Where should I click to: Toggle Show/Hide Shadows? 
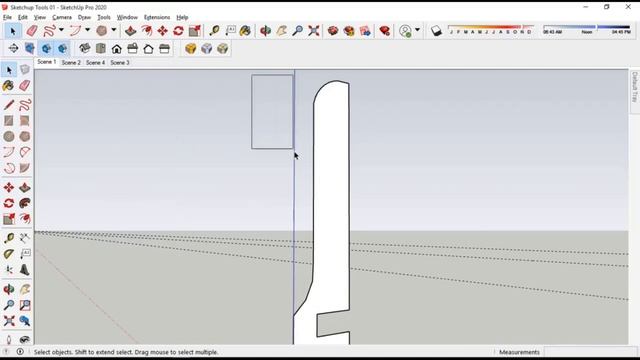click(x=436, y=31)
